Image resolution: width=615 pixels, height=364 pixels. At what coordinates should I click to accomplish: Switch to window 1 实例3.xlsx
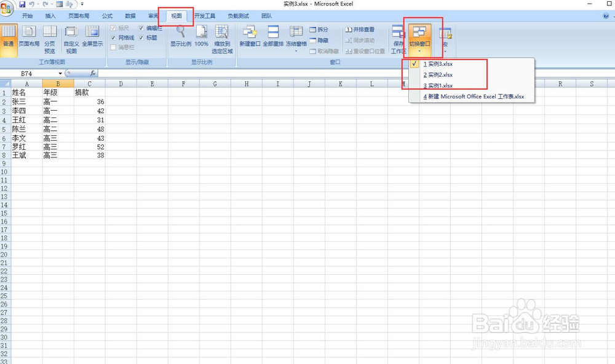[472, 64]
